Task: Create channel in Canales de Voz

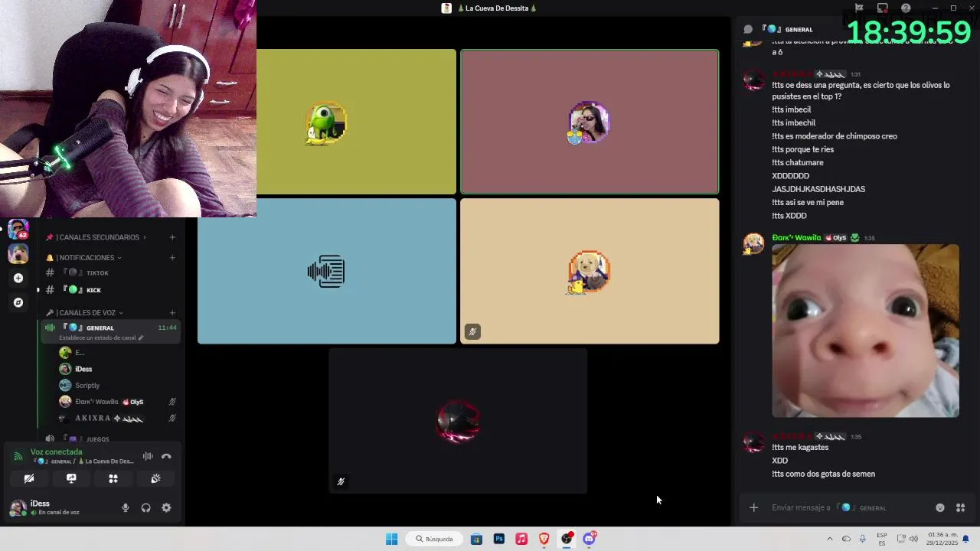Action: 172,313
